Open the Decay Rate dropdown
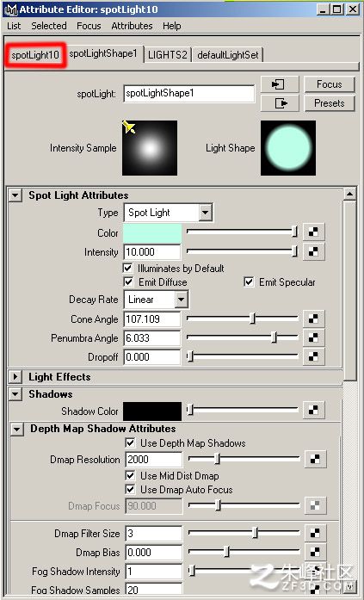Screen dimensions: 364x600 [156, 300]
